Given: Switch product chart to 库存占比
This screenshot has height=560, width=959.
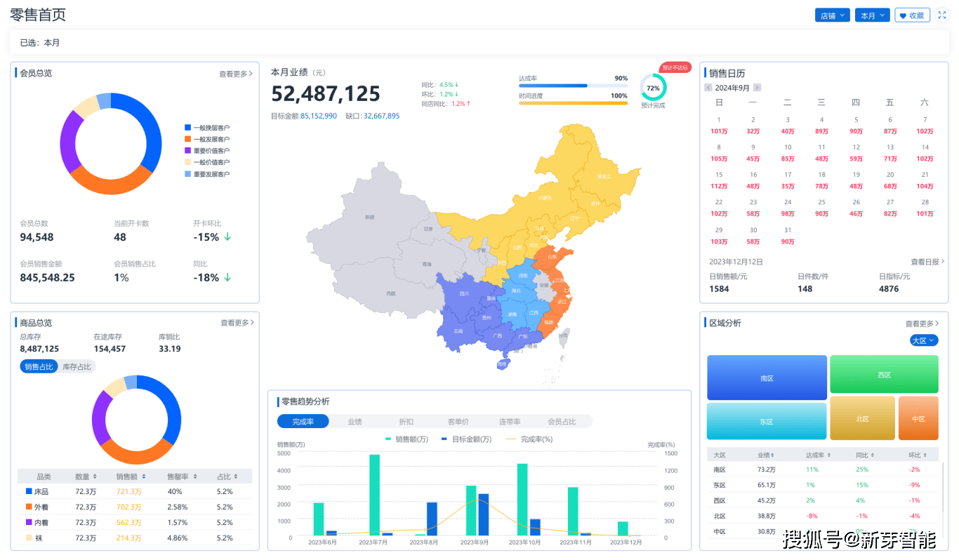Looking at the screenshot, I should coord(77,366).
